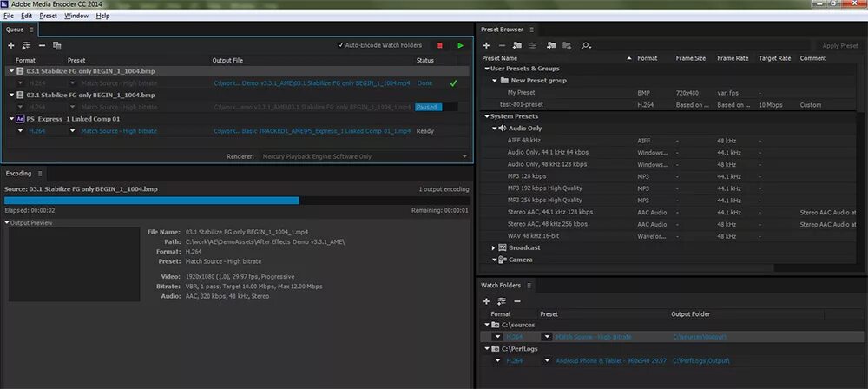Click Add Output icon in Watch Folders toolbar
868x389 pixels.
502,301
